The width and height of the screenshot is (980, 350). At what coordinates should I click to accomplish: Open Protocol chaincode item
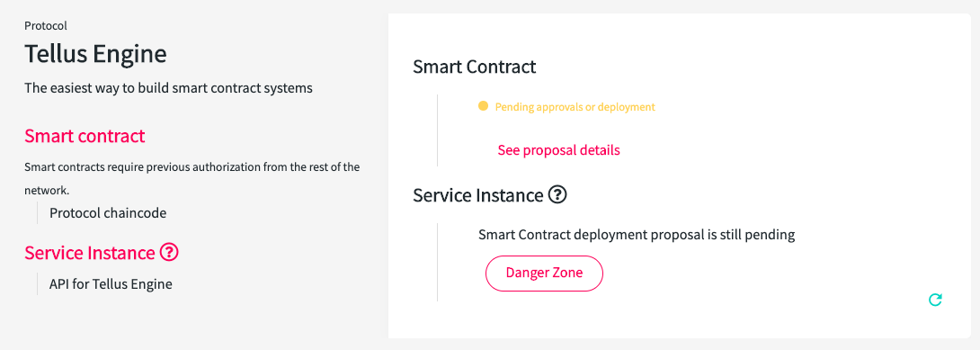click(x=108, y=212)
